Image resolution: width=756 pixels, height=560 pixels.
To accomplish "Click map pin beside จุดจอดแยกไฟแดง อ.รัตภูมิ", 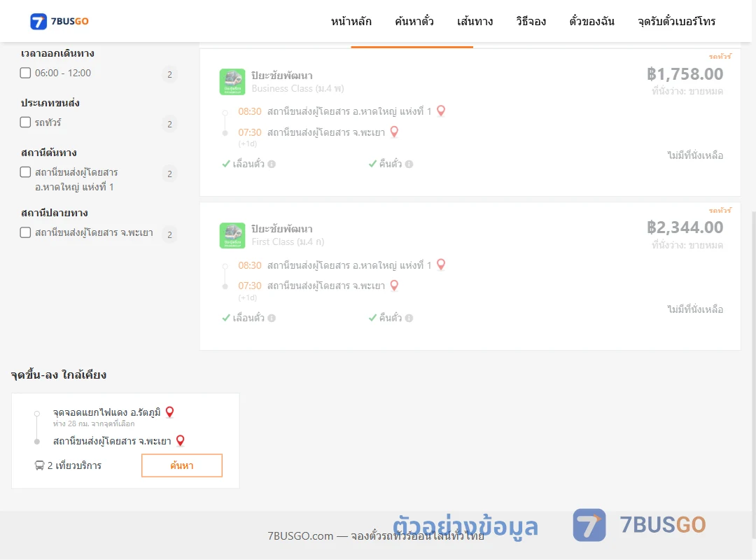I will (169, 412).
